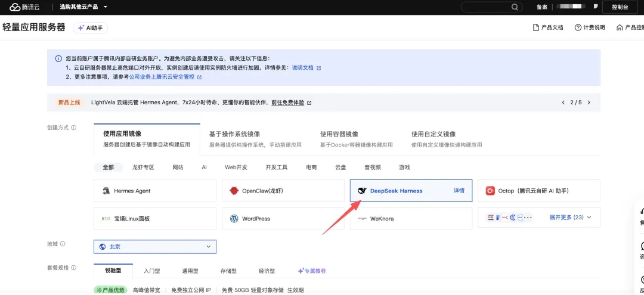Open 详情 for DeepSeek Harness
Viewport: 644px width, 295px height.
(459, 191)
